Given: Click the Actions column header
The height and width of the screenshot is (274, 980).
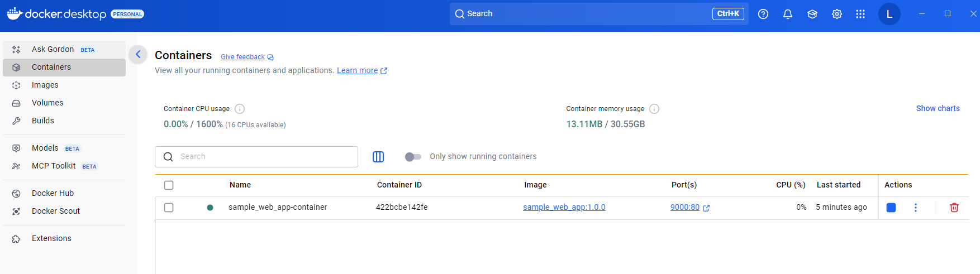Looking at the screenshot, I should pos(898,185).
